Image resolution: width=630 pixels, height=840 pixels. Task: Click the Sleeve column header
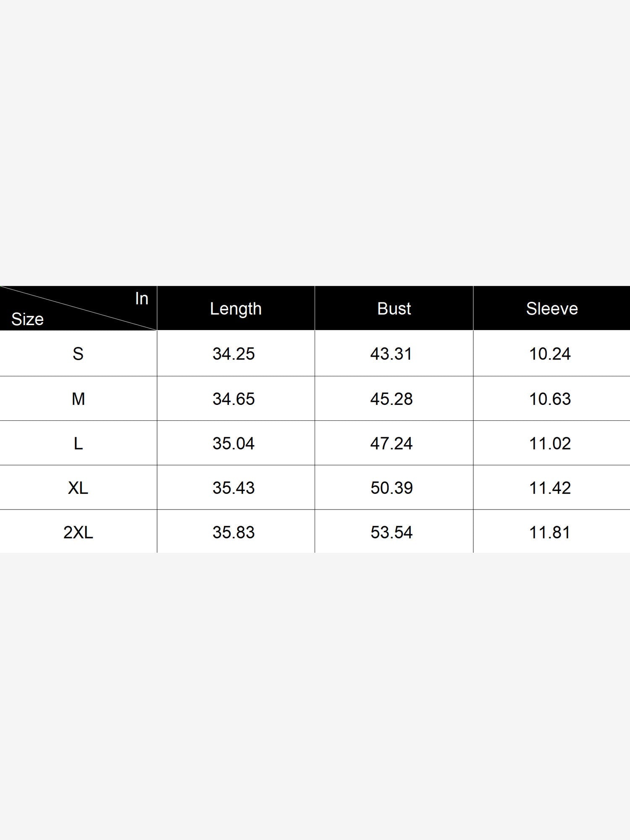click(552, 309)
